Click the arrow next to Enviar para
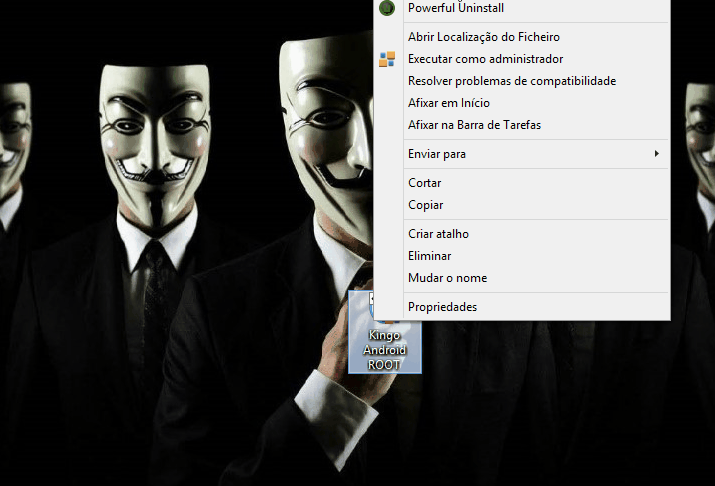 click(656, 154)
